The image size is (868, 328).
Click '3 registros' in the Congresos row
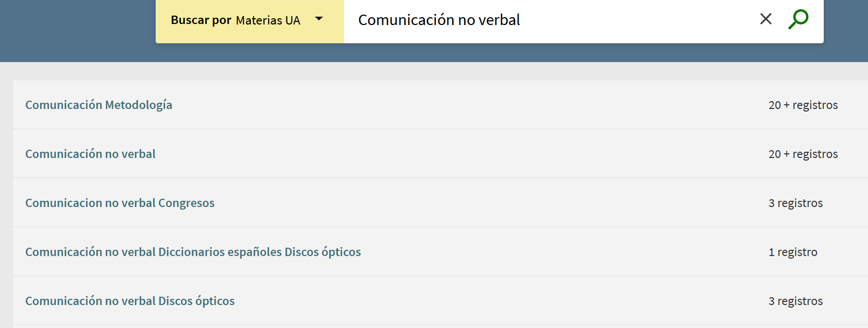[796, 203]
